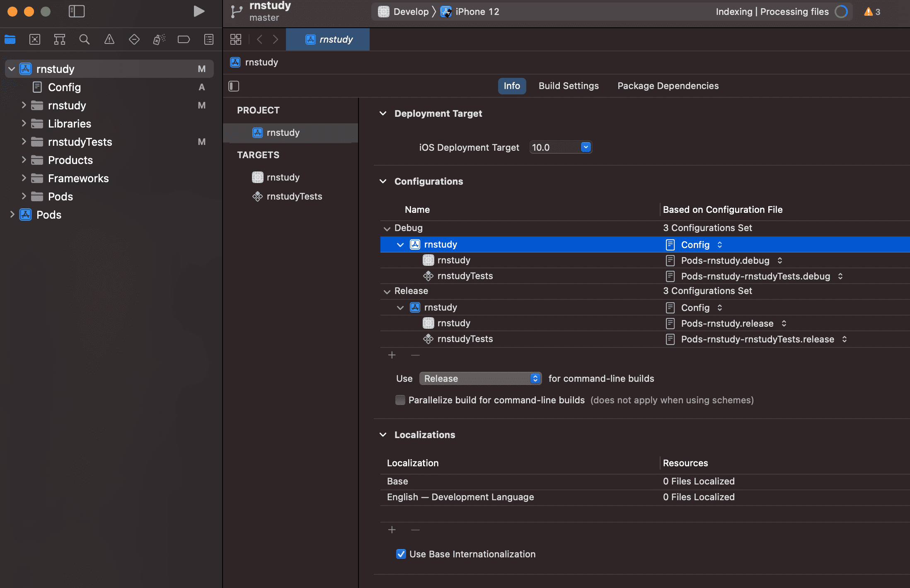Collapse the Configurations section

[383, 181]
